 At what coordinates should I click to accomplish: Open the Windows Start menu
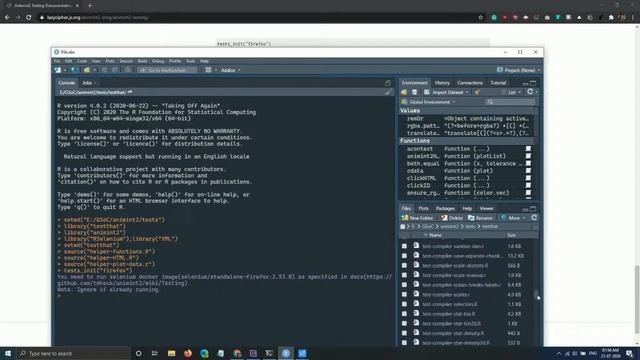point(8,353)
